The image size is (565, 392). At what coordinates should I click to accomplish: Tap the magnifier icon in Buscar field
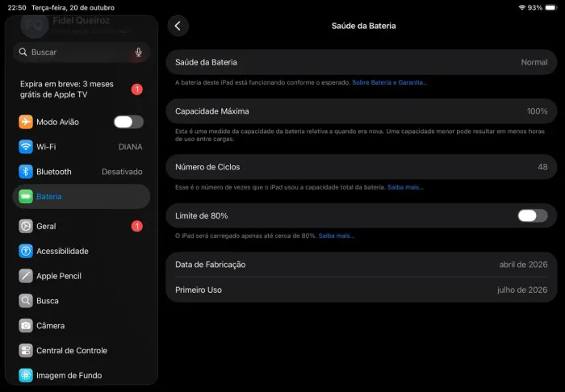23,52
